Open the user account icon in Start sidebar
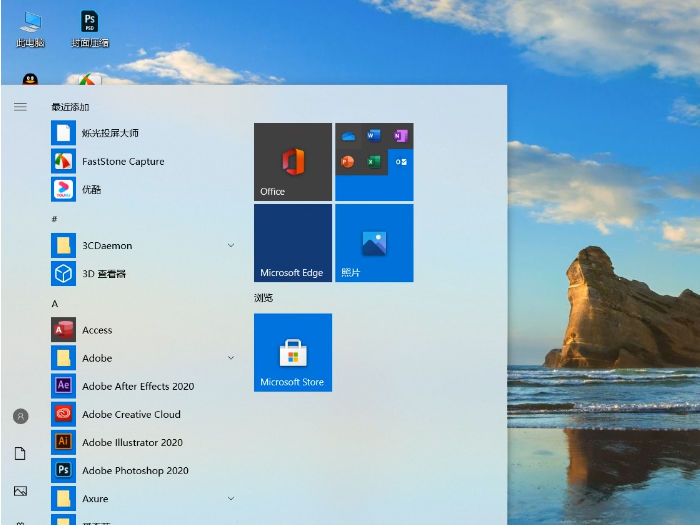This screenshot has height=525, width=700. point(21,416)
